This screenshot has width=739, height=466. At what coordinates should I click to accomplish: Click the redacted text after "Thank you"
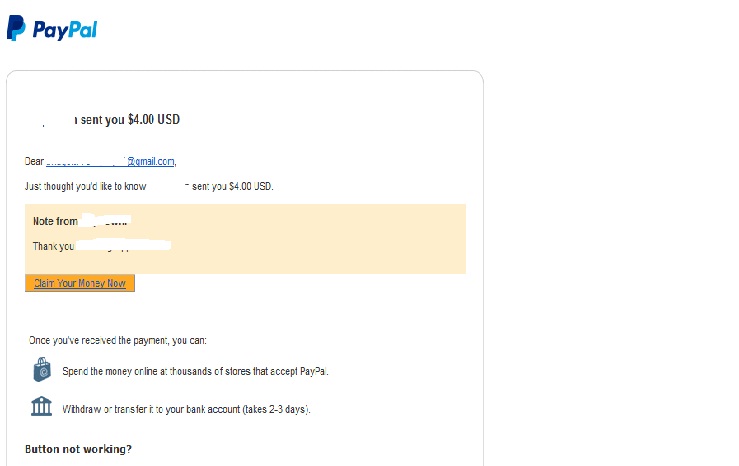click(x=123, y=245)
